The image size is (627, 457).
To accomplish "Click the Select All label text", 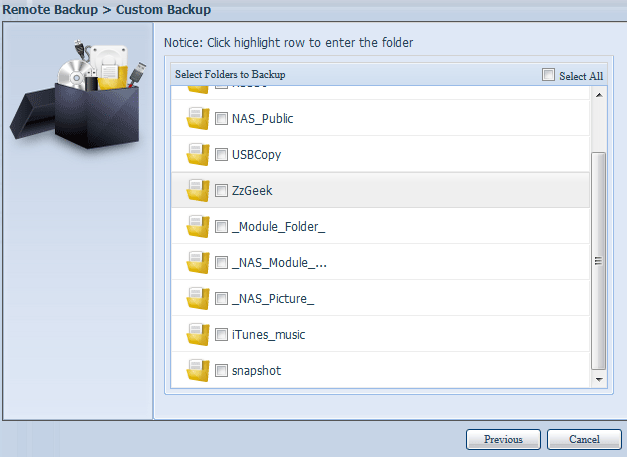I will [x=581, y=76].
